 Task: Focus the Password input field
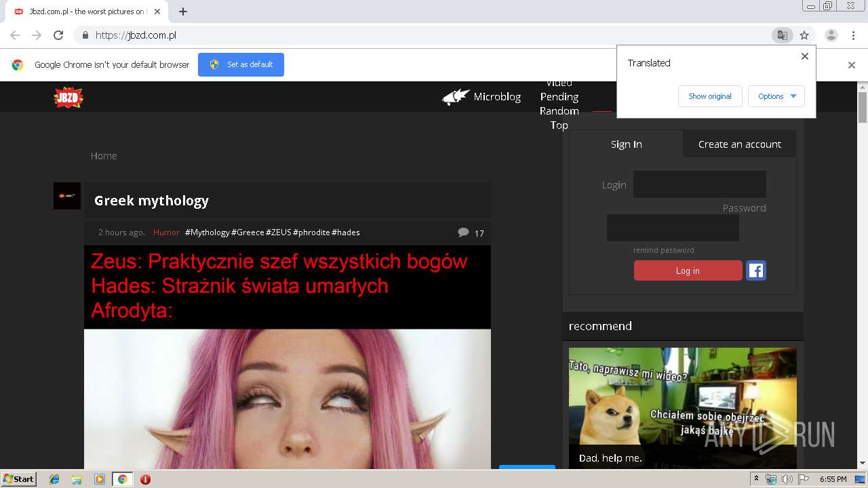tap(673, 228)
